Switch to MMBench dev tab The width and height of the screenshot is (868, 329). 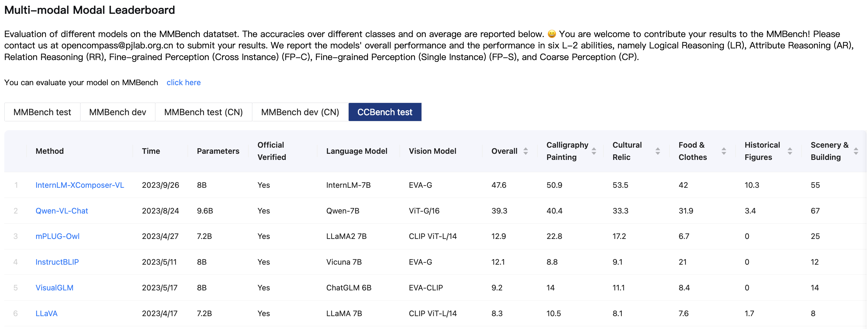pos(117,112)
